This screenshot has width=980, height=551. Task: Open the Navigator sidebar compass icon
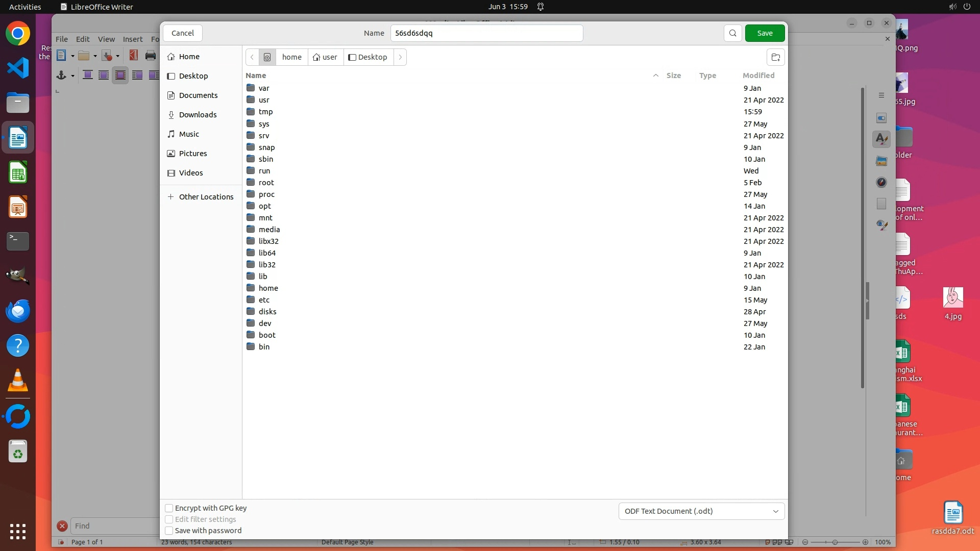click(881, 182)
